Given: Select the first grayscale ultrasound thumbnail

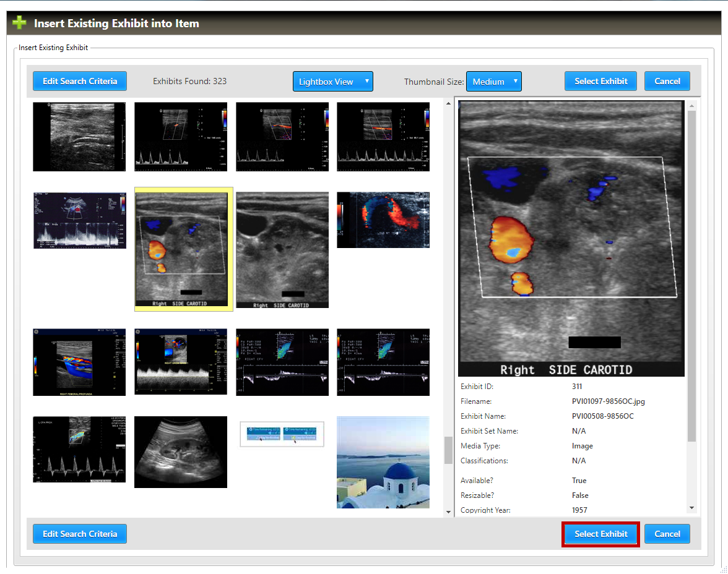Looking at the screenshot, I should click(x=79, y=137).
